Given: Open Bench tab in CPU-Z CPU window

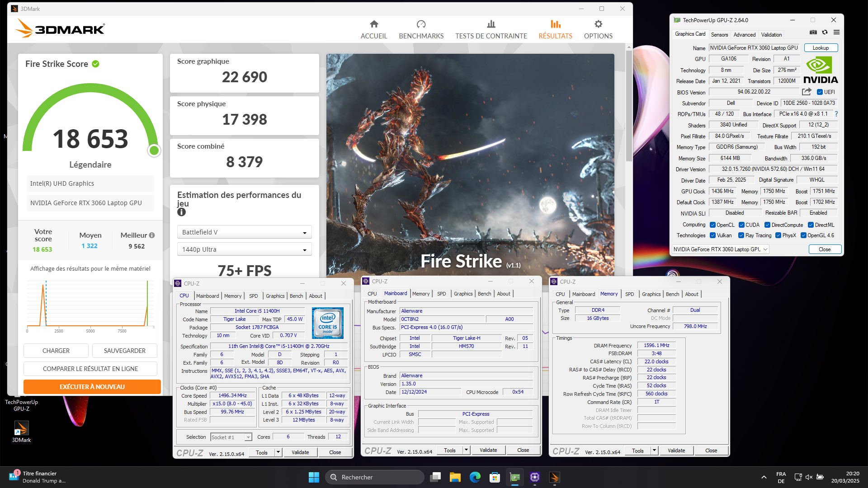Looking at the screenshot, I should [296, 296].
